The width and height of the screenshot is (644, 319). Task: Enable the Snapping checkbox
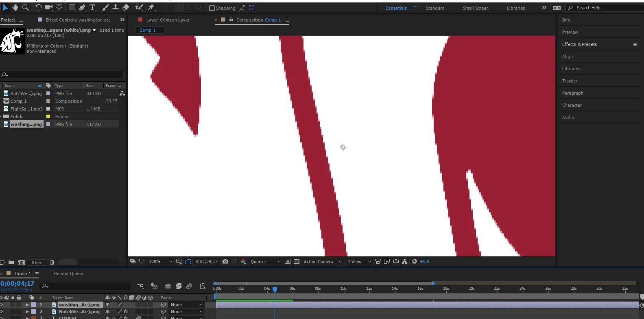tap(212, 8)
